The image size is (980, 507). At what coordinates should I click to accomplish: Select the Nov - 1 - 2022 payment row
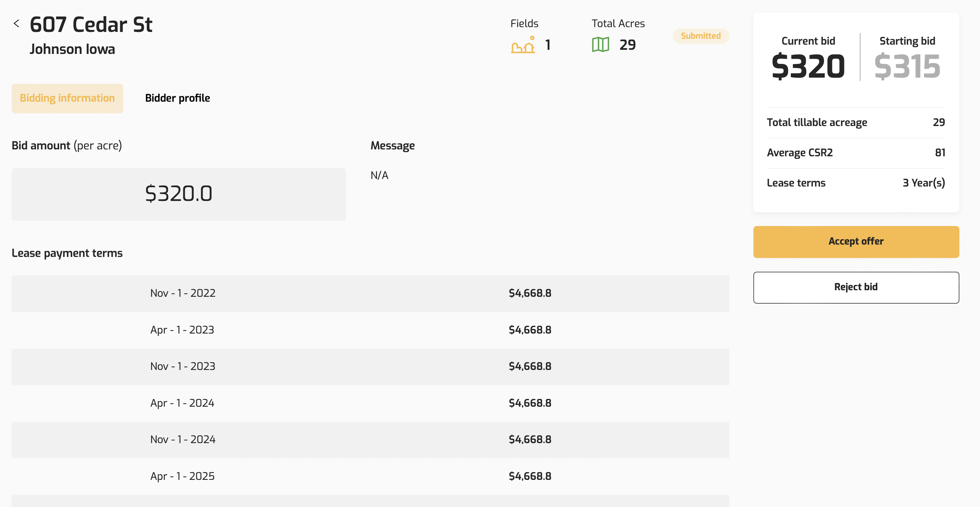pos(370,293)
